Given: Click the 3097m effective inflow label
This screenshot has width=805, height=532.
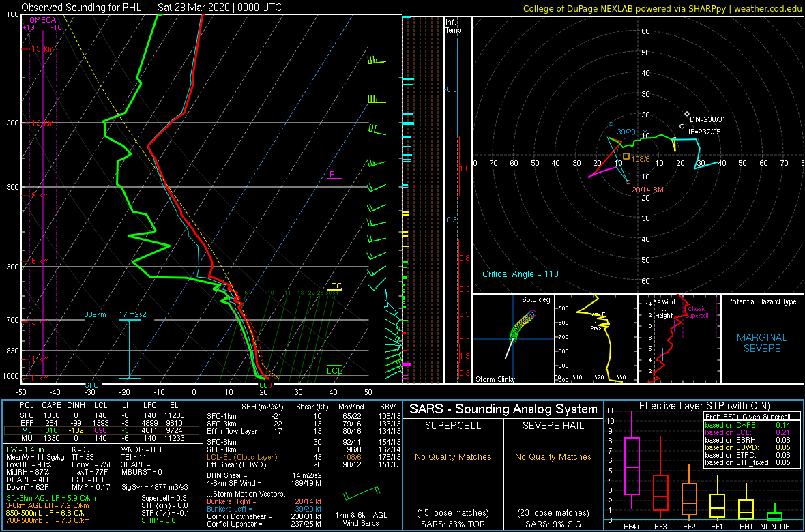Looking at the screenshot, I should click(x=96, y=315).
